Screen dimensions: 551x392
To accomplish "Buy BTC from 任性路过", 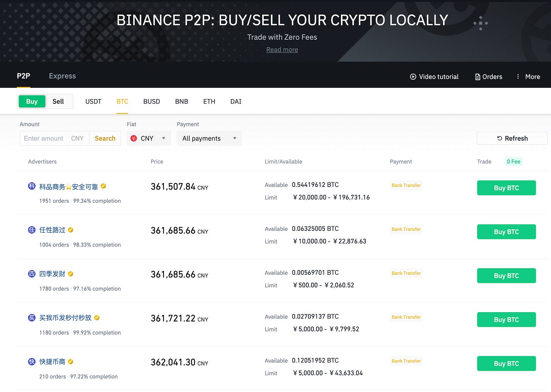I will (506, 232).
